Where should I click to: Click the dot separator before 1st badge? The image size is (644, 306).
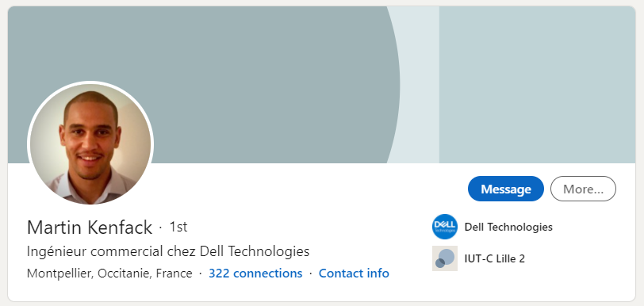point(160,228)
